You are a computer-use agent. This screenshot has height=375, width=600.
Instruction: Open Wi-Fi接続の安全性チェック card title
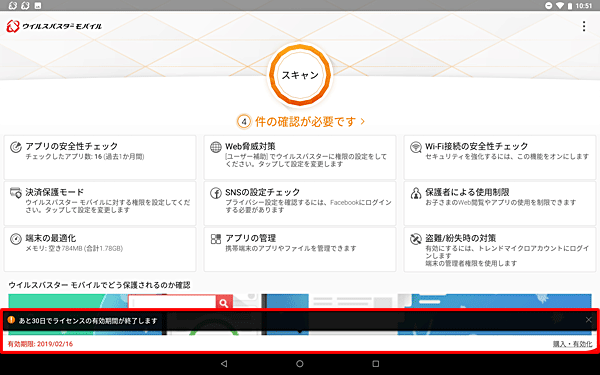tap(477, 146)
